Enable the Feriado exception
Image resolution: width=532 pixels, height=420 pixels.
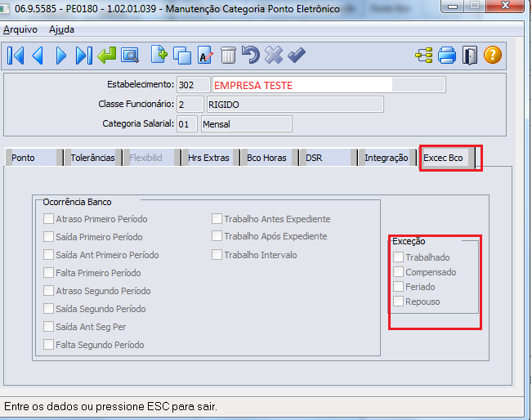398,286
